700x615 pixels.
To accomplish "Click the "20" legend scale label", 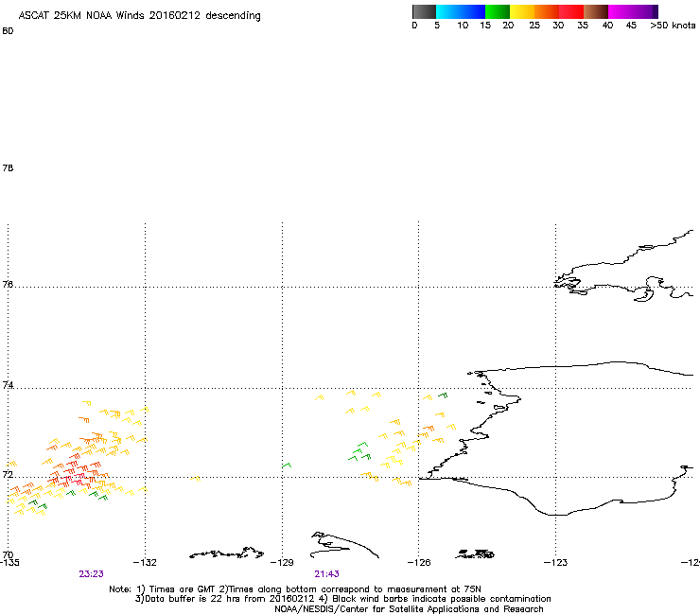I will [x=508, y=26].
